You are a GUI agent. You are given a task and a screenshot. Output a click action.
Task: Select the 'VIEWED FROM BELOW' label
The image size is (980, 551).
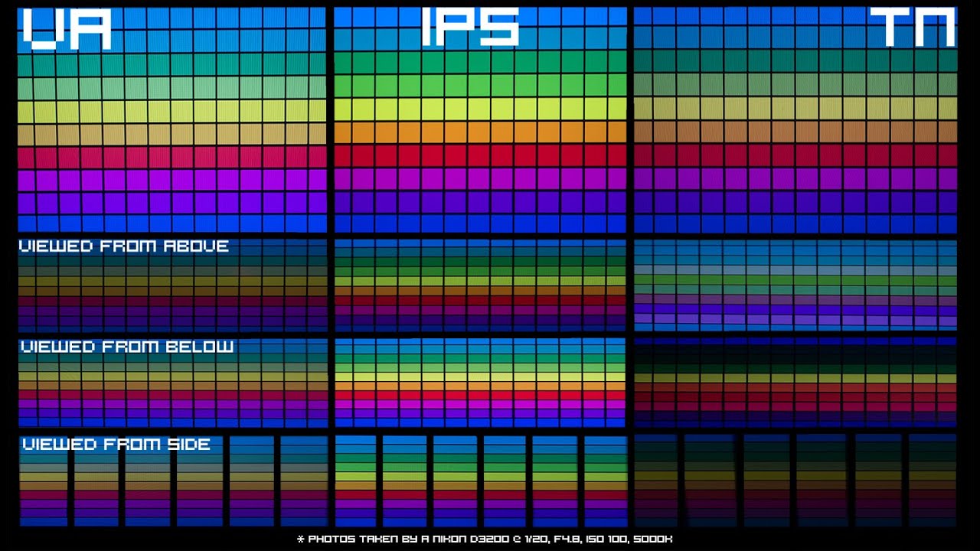tap(127, 347)
